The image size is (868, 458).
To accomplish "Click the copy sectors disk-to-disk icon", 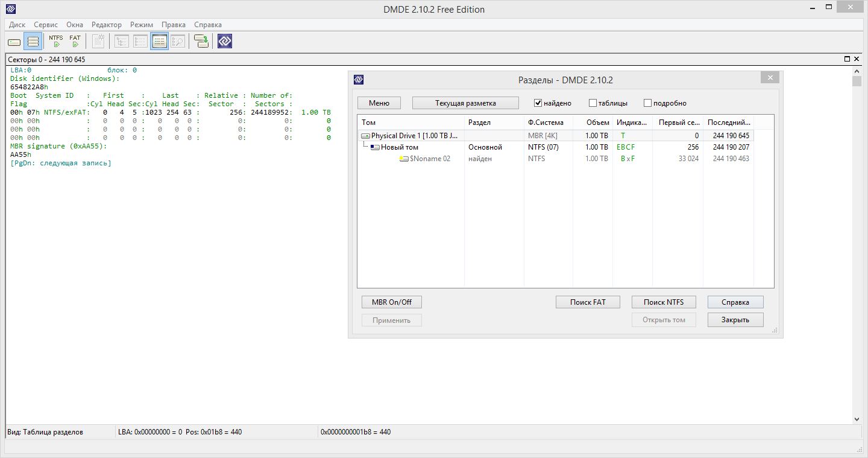I will tap(201, 42).
